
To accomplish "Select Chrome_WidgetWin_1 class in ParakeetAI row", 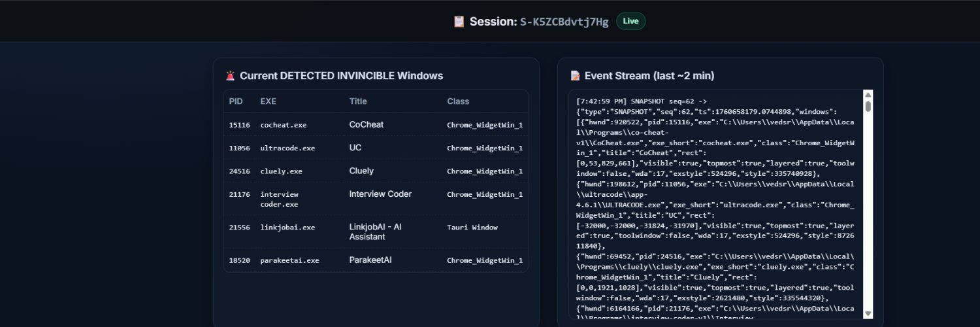I will point(485,260).
